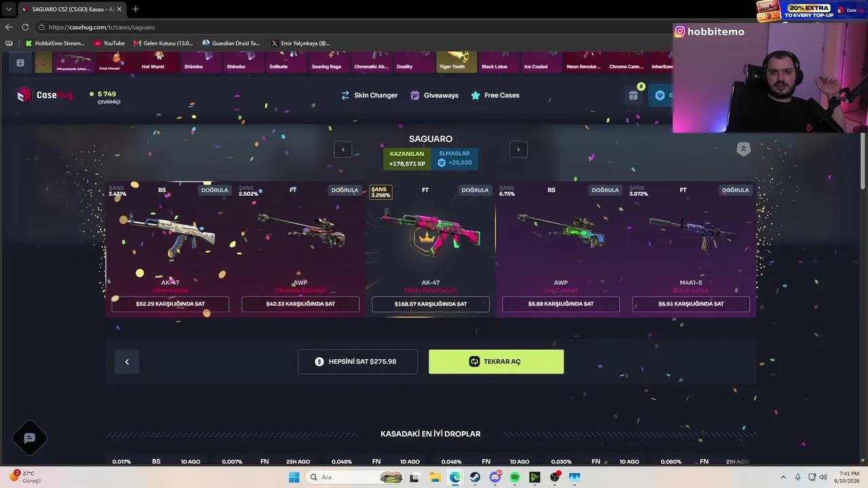Viewport: 868px width, 488px height.
Task: Go to the previous case with left arrow
Action: [x=343, y=150]
